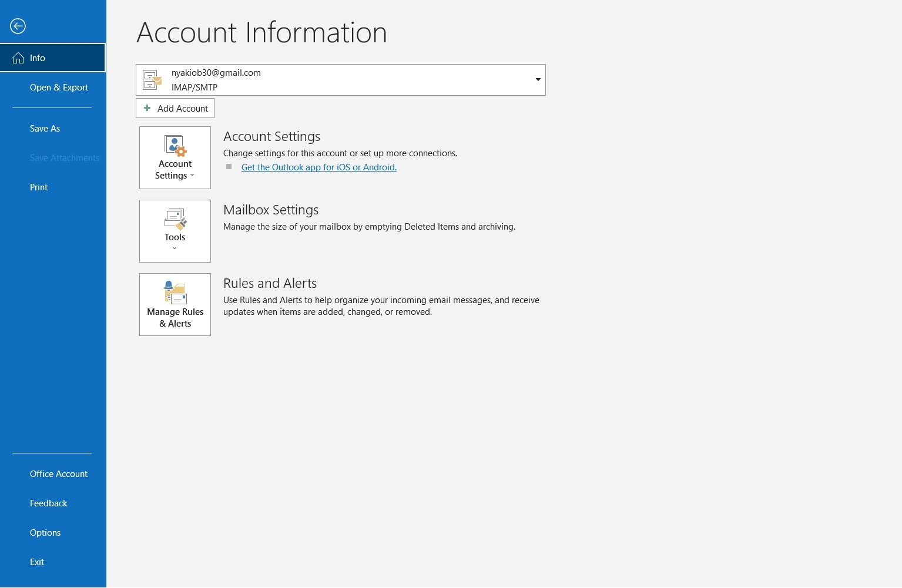The height and width of the screenshot is (588, 902).
Task: Click the IMAP/SMTP account type text
Action: [x=195, y=87]
